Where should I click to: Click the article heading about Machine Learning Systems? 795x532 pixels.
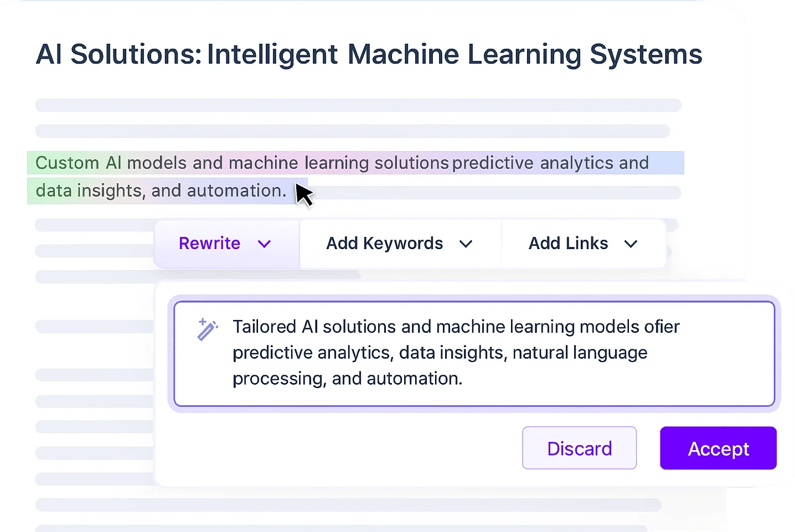[369, 54]
